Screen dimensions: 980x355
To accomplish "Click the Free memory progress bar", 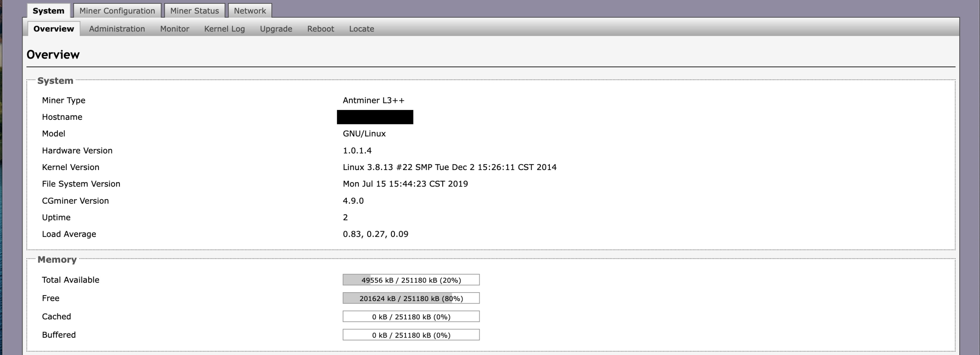I will click(411, 298).
